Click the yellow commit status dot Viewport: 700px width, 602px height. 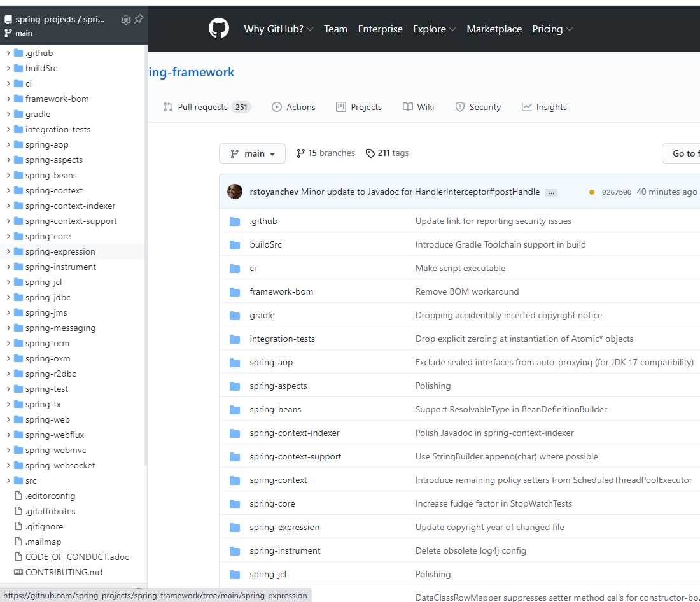click(x=592, y=192)
